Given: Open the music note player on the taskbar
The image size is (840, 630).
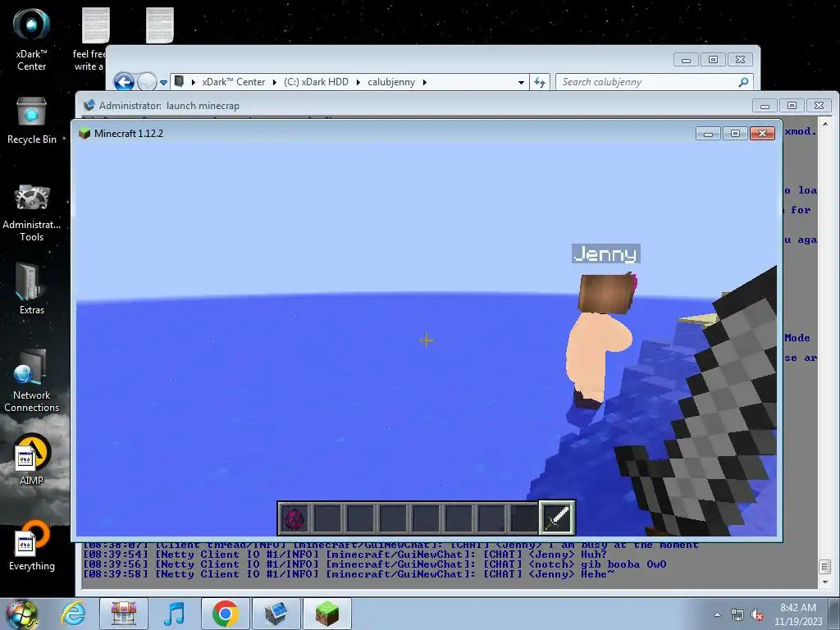Looking at the screenshot, I should 174,614.
